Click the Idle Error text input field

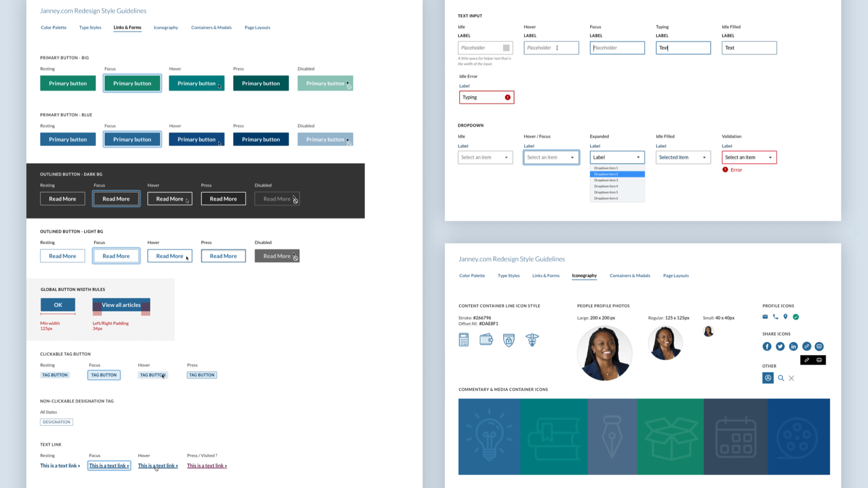pyautogui.click(x=485, y=97)
